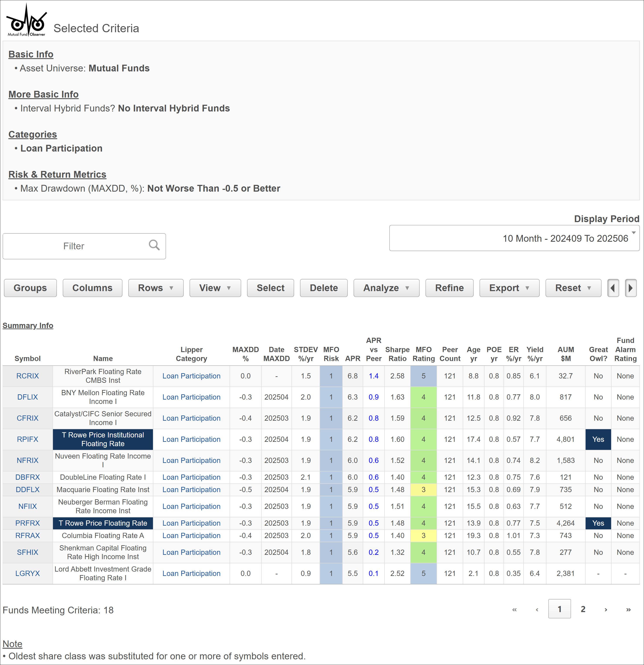Open the DDFLX symbol link

coord(27,490)
